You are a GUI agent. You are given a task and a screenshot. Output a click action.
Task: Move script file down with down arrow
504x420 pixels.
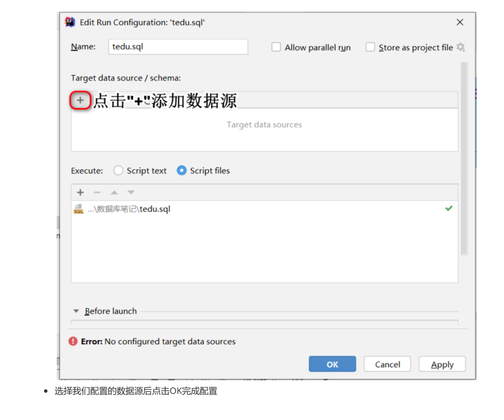(131, 192)
